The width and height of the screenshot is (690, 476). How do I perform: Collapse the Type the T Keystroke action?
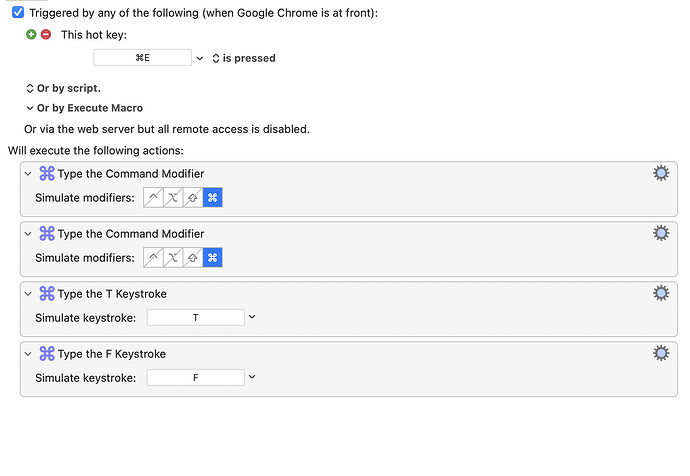[28, 294]
